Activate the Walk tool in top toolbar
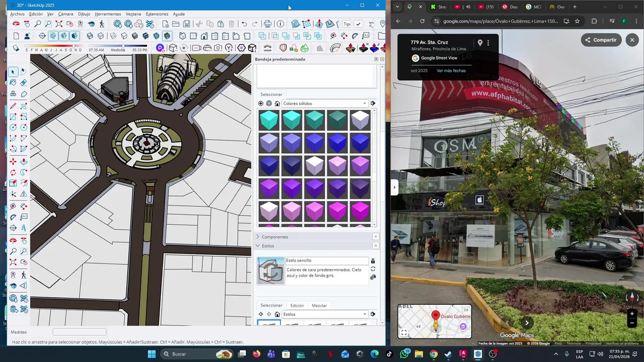Viewport: 644px width, 362px height. click(x=102, y=24)
